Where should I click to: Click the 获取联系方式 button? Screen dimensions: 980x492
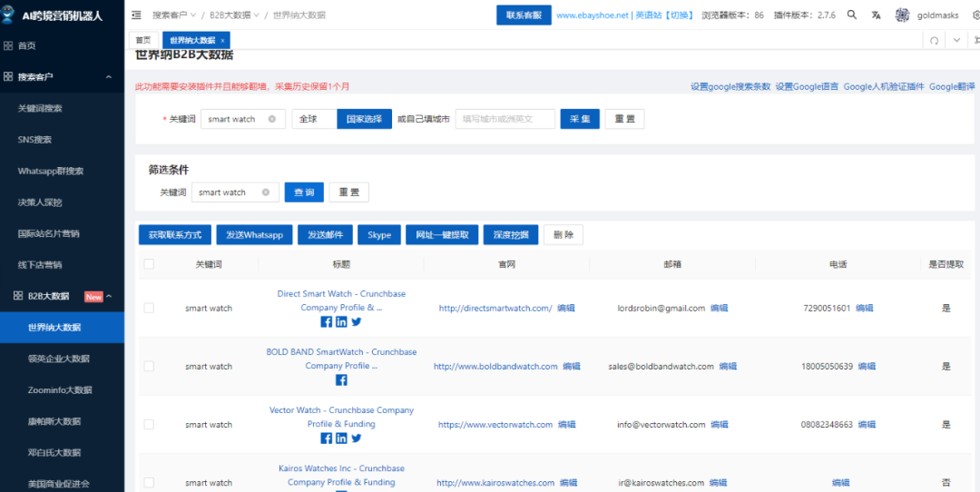pyautogui.click(x=175, y=235)
